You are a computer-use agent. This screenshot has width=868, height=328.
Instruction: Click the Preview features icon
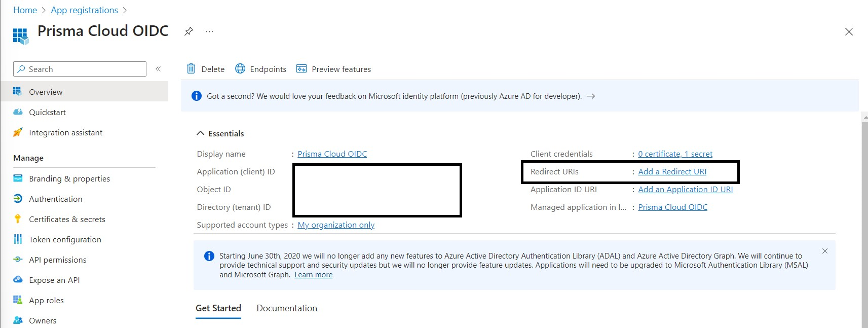point(301,69)
